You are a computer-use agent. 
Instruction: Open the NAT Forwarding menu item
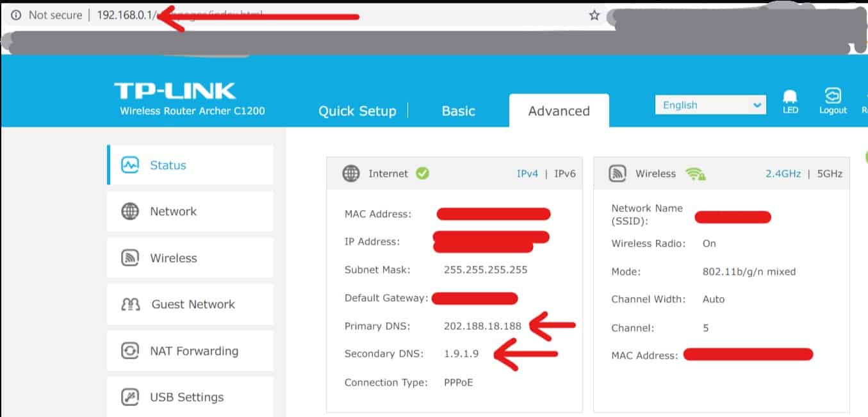(190, 351)
